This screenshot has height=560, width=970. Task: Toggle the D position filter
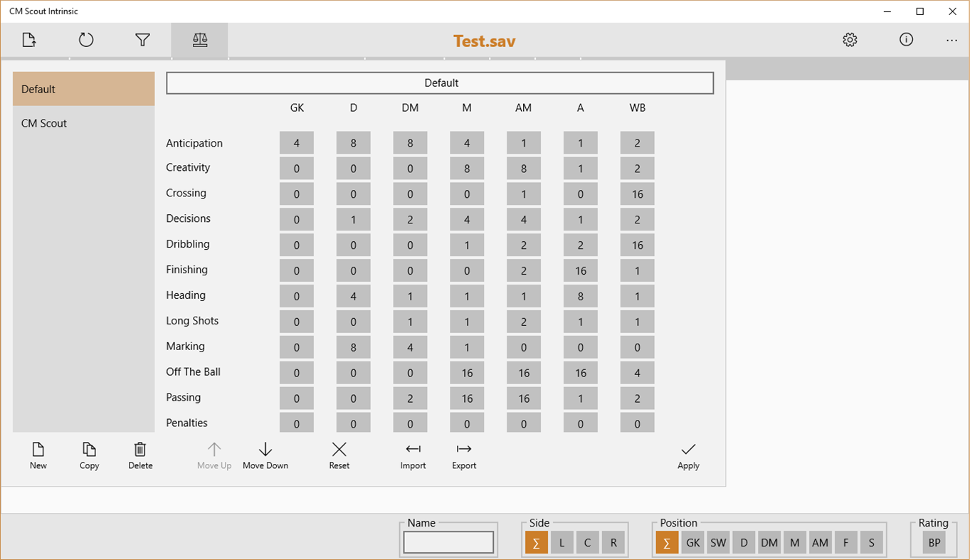coord(744,543)
